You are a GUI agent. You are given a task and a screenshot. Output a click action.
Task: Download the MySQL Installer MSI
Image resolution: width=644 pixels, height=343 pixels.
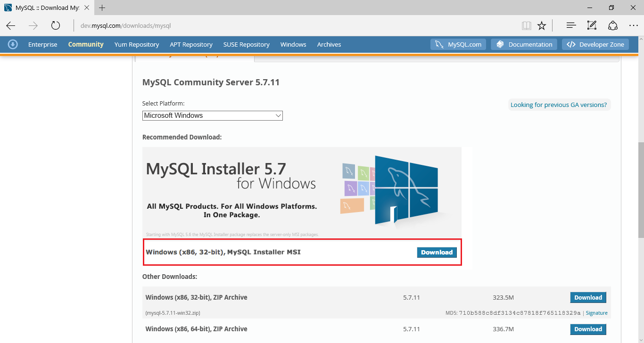click(437, 253)
